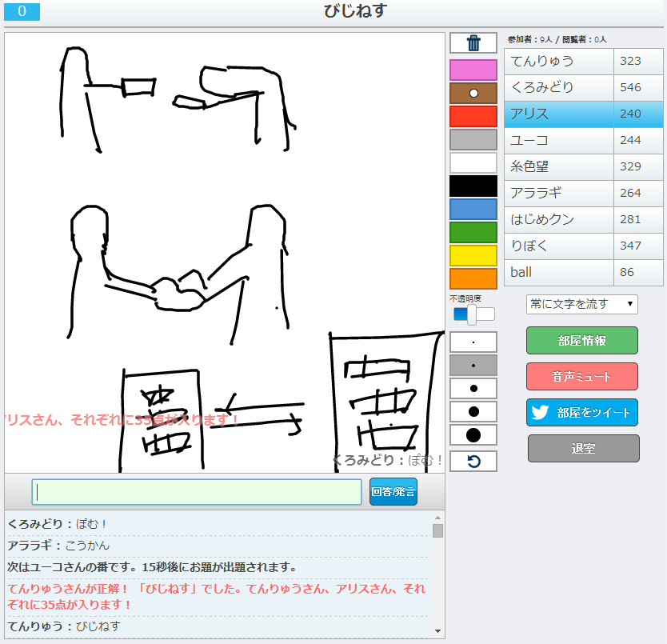
Task: Select the medium brush size dot
Action: point(473,389)
